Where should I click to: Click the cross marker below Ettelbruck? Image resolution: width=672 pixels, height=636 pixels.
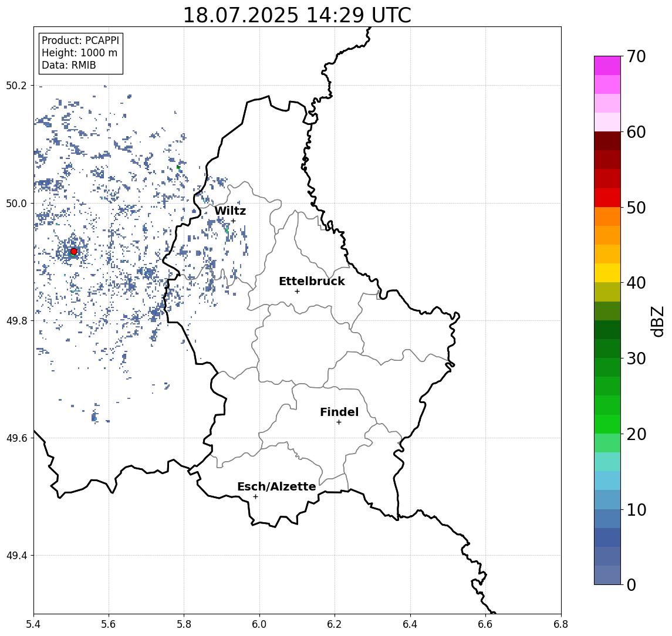click(297, 292)
